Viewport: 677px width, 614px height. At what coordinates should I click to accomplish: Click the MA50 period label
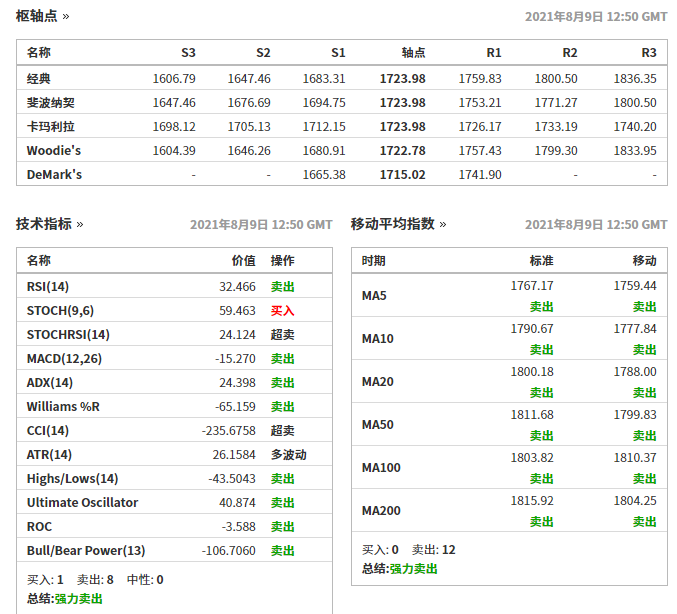pos(377,425)
